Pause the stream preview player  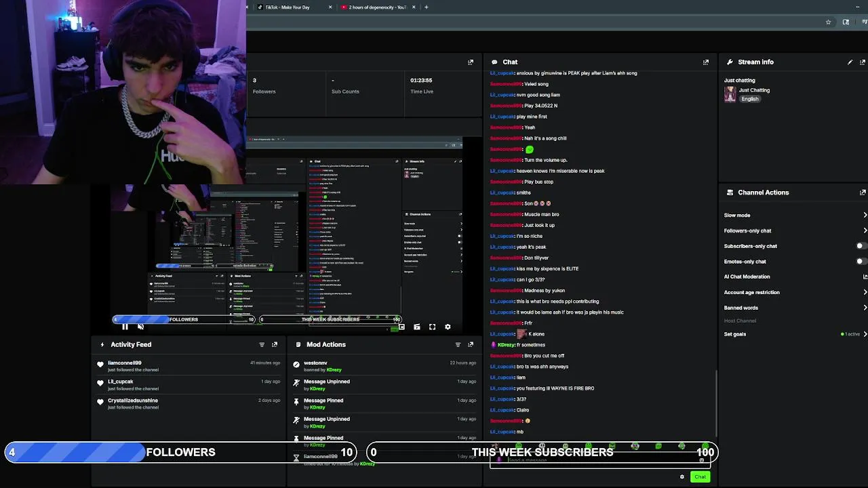click(125, 327)
